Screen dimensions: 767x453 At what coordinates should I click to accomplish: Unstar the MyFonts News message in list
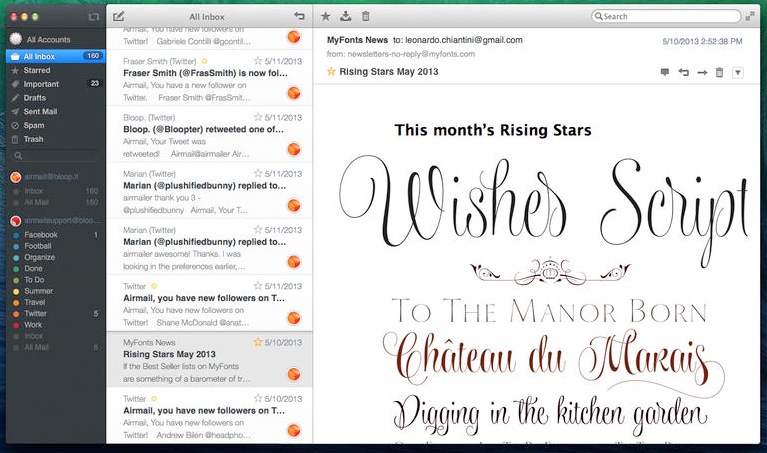(x=258, y=342)
